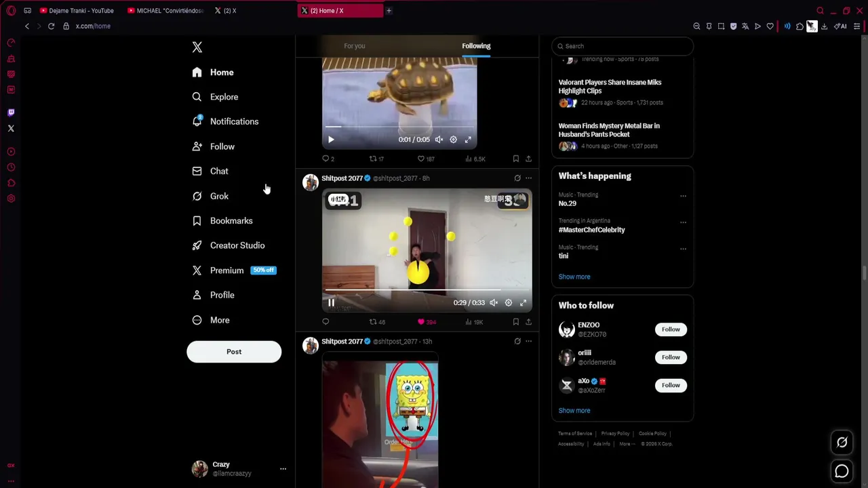View analytics for the 19K views post
Image resolution: width=868 pixels, height=488 pixels.
click(x=474, y=322)
